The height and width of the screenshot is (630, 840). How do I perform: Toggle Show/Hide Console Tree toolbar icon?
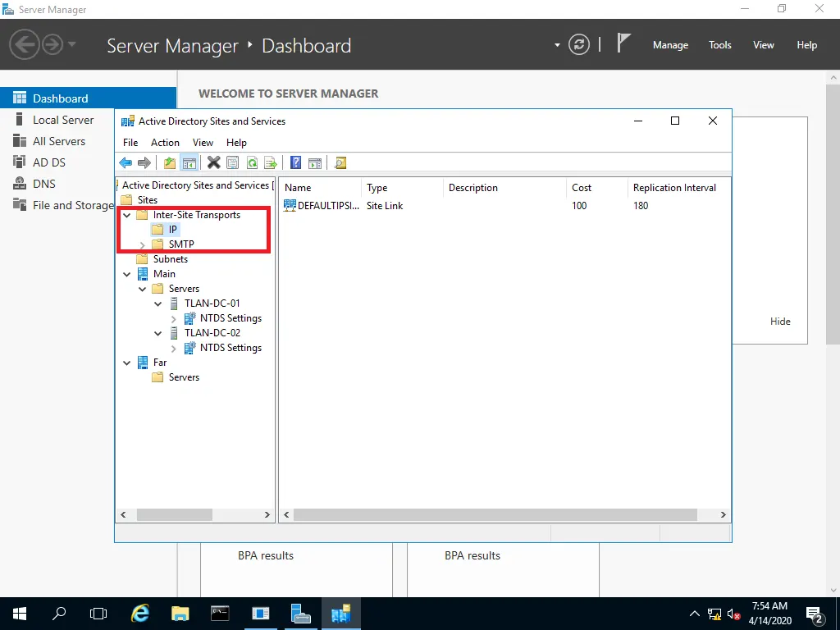click(x=189, y=163)
